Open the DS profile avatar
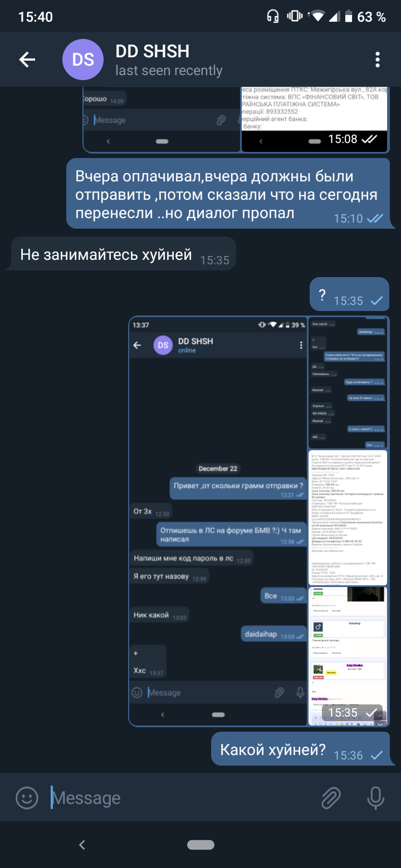 83,60
